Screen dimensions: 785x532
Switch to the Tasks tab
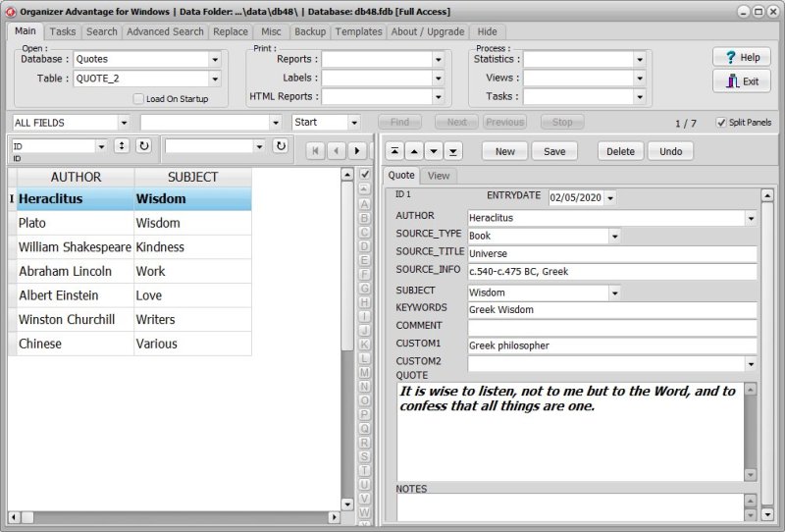[x=63, y=31]
